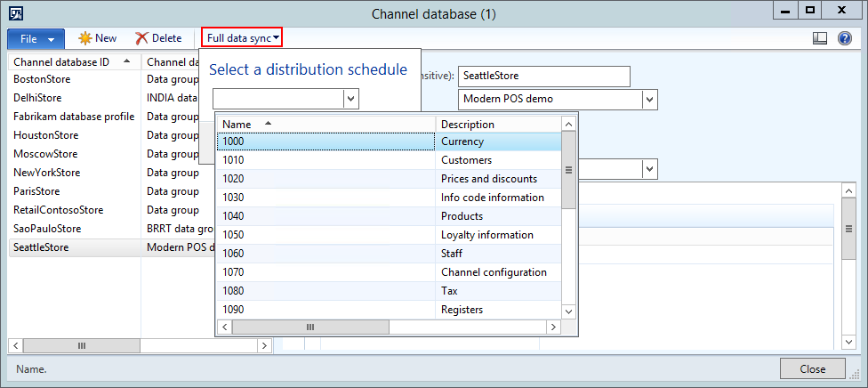This screenshot has width=868, height=388.
Task: Select Fabrikam database profile row
Action: coord(74,117)
